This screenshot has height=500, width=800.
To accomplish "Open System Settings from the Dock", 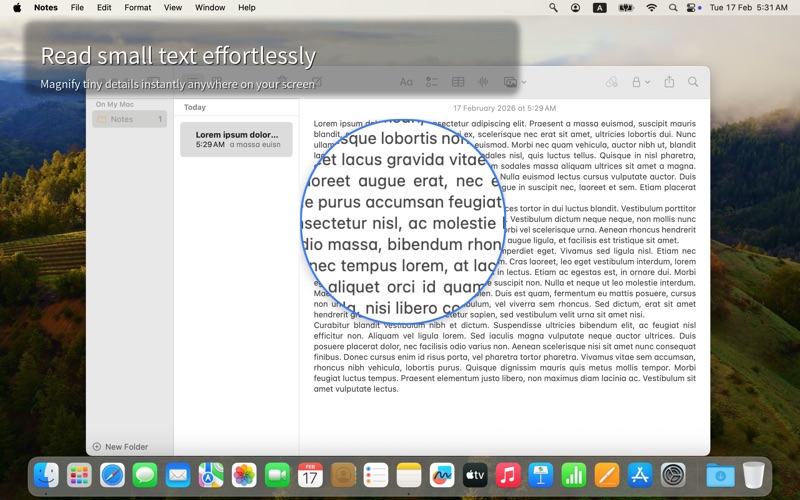I will click(673, 476).
